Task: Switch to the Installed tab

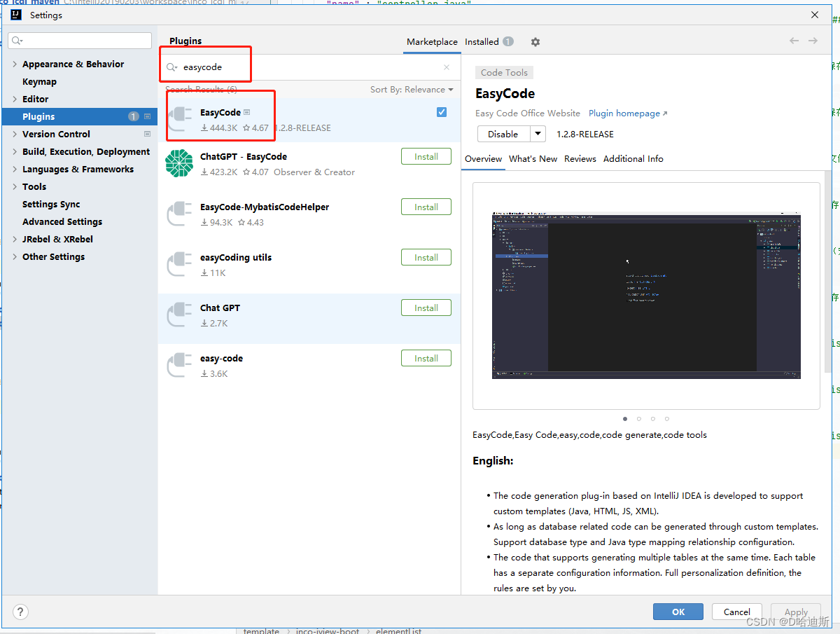Action: click(x=481, y=41)
